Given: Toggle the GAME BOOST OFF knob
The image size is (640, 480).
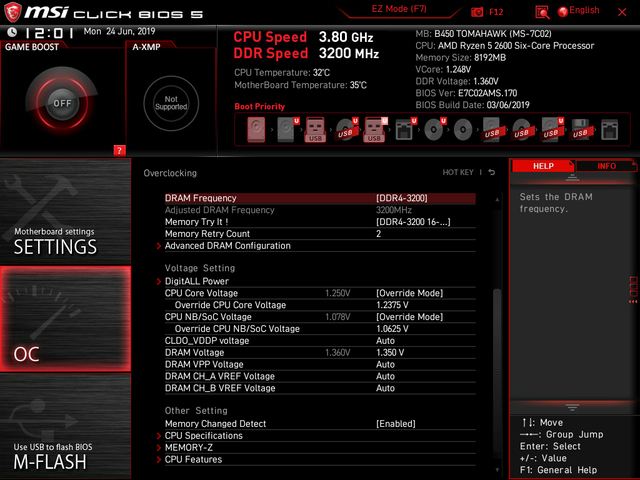Looking at the screenshot, I should (62, 103).
